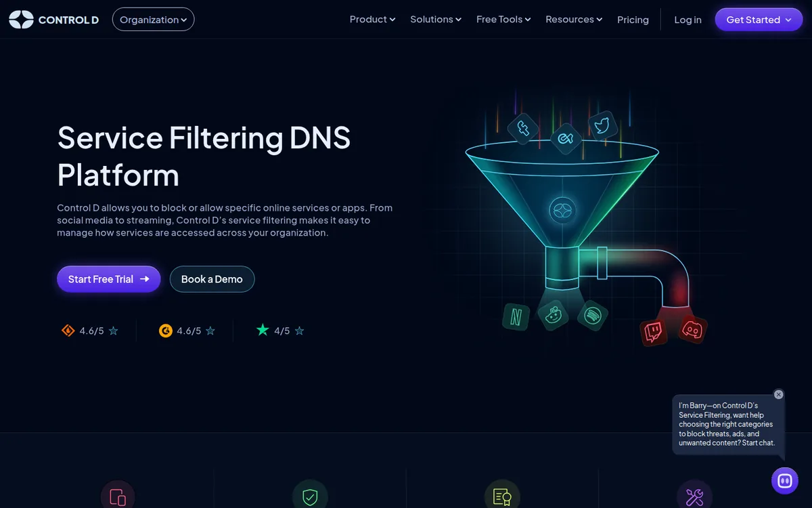Click the devices feature icon
The height and width of the screenshot is (508, 812).
(x=118, y=496)
